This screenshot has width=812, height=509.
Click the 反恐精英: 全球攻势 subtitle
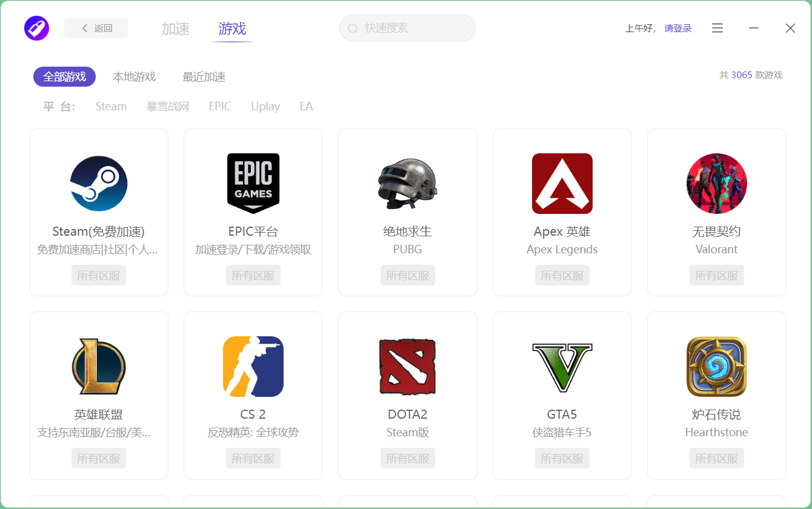pos(253,432)
